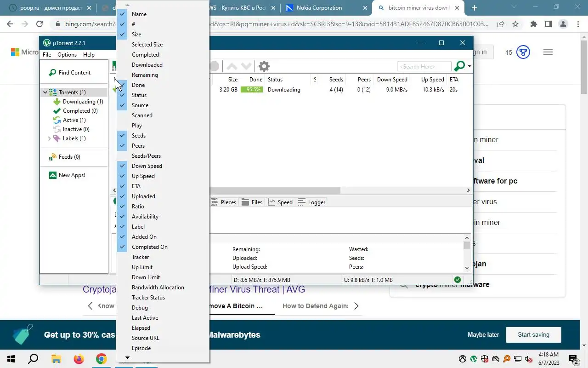Open How to Defend Against tab link
Image resolution: width=588 pixels, height=368 pixels.
(x=315, y=306)
